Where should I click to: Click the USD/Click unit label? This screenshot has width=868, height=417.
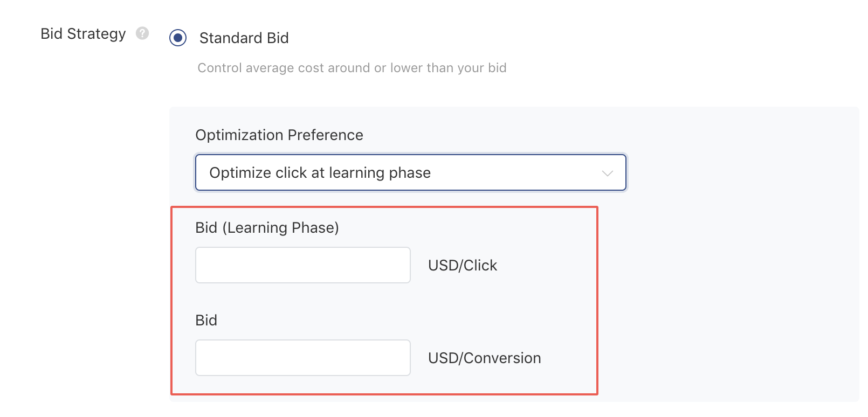point(462,265)
